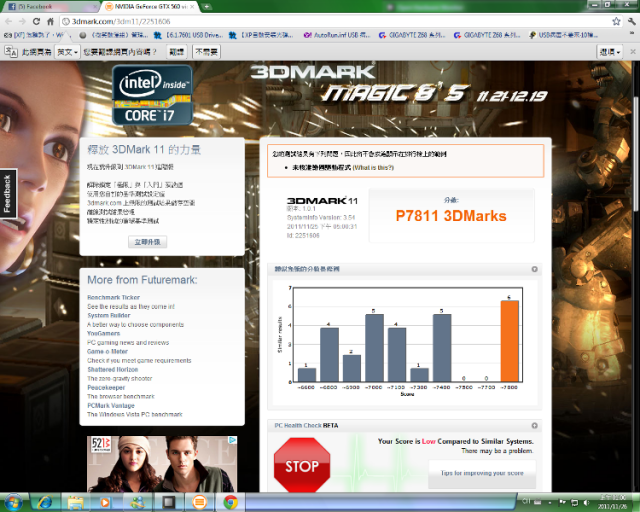
Task: Open the Shattered Horizon link
Action: [x=113, y=369]
